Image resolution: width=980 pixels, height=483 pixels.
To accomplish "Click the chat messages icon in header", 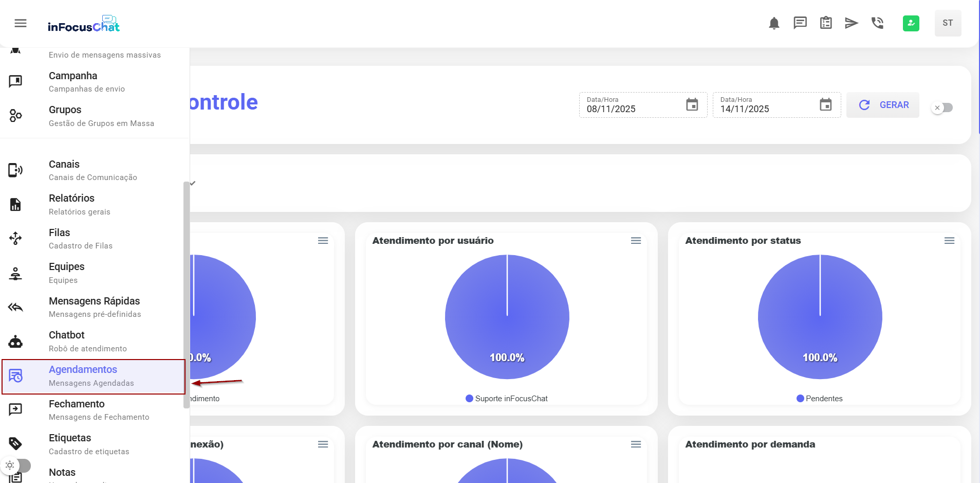I will coord(800,23).
